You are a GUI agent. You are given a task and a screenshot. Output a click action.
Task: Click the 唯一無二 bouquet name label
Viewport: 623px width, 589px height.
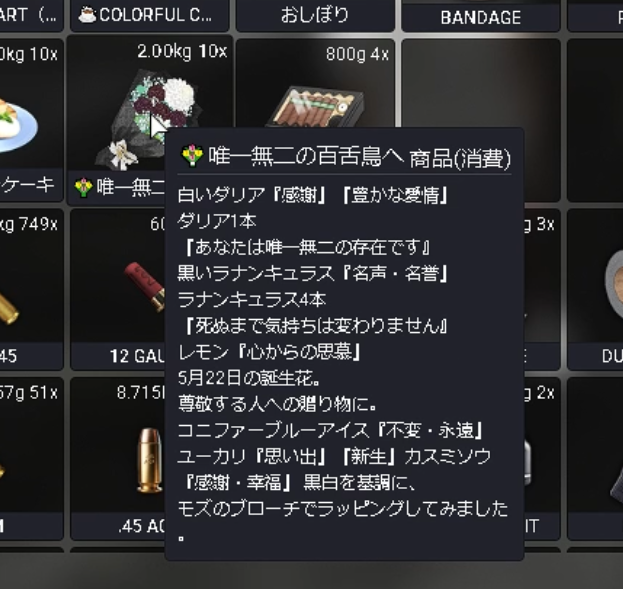tap(130, 187)
